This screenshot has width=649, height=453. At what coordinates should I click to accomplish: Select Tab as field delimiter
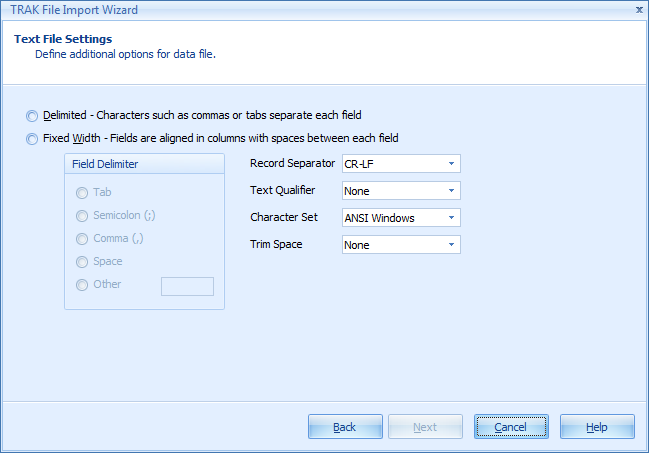(x=82, y=192)
